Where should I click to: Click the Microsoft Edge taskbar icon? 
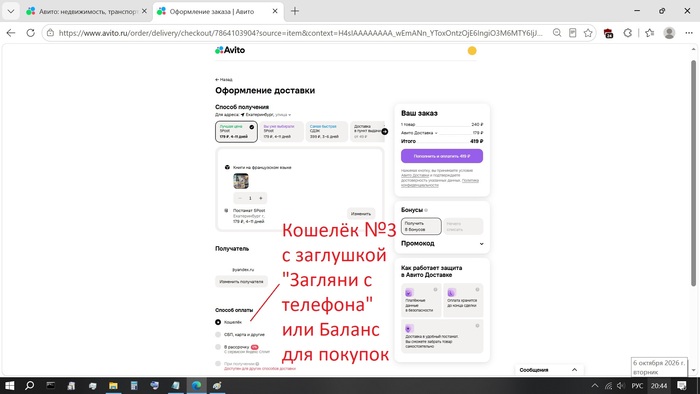click(196, 386)
